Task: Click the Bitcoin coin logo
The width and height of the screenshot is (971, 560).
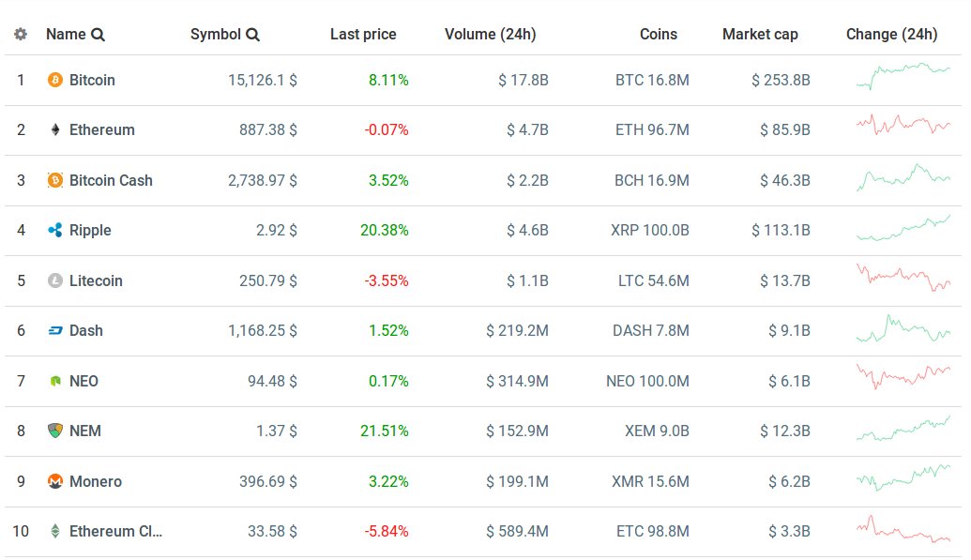Action: 55,80
